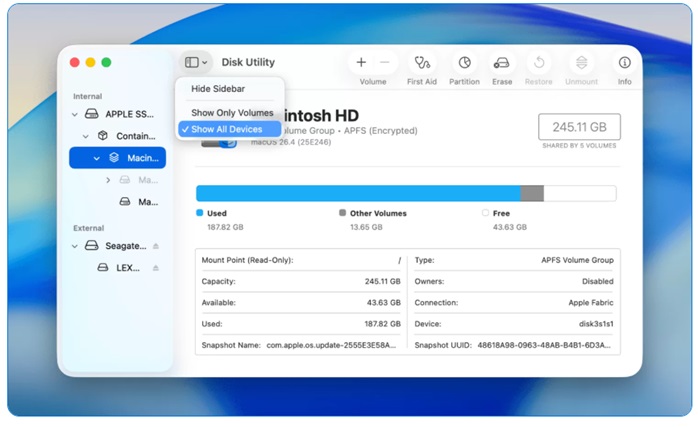Click the 13.65 GB other volumes value
The width and height of the screenshot is (698, 427).
point(366,227)
